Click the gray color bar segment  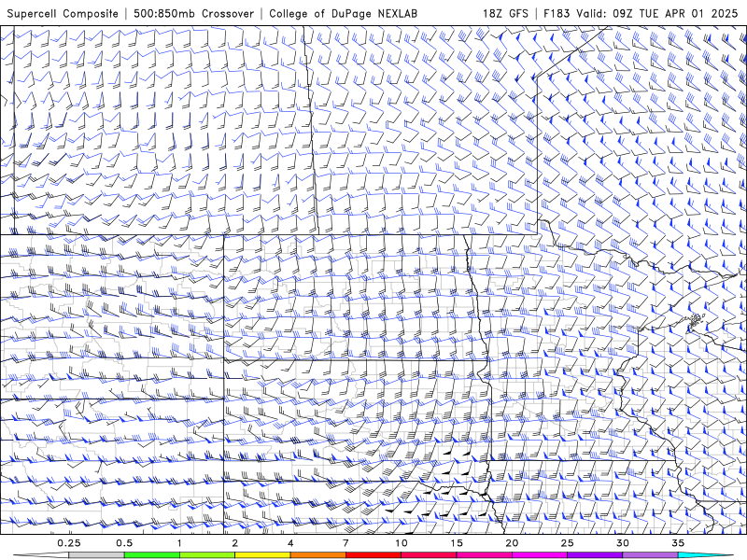pyautogui.click(x=96, y=555)
